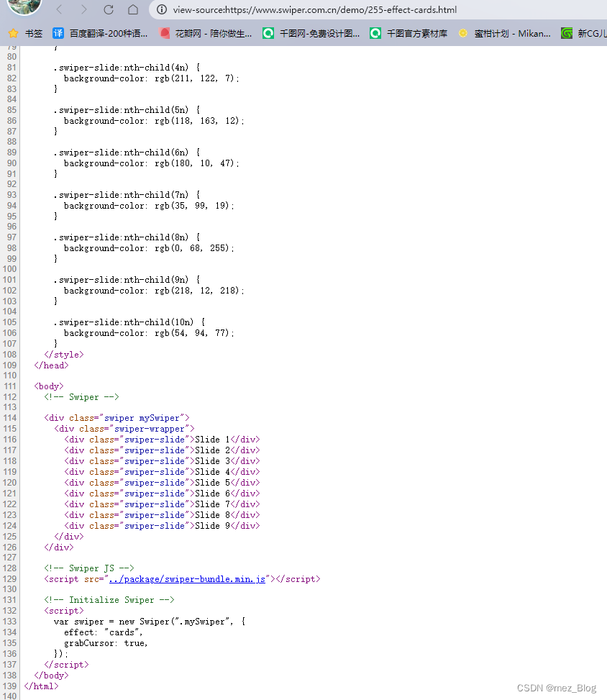The width and height of the screenshot is (607, 700).
Task: Click the Slide 9 div line
Action: [162, 526]
